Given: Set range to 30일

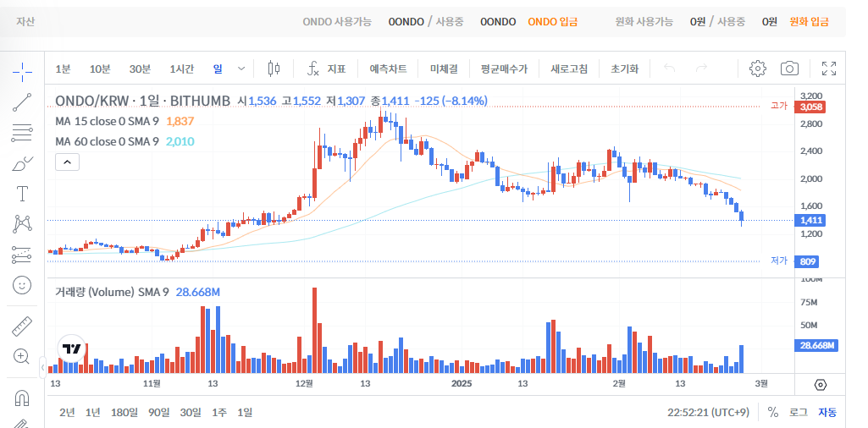Looking at the screenshot, I should (191, 412).
